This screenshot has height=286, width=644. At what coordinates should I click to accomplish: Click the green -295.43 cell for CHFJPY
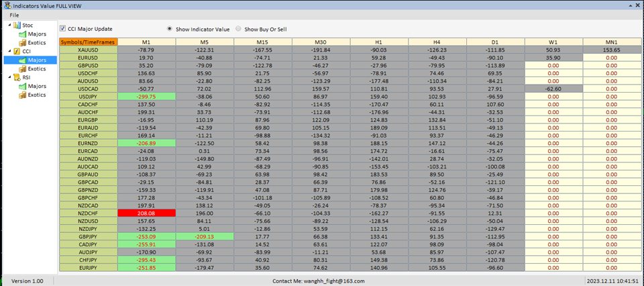(147, 260)
